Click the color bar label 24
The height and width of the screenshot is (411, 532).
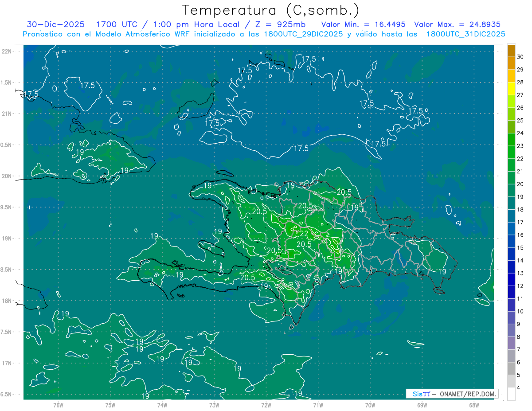click(520, 133)
